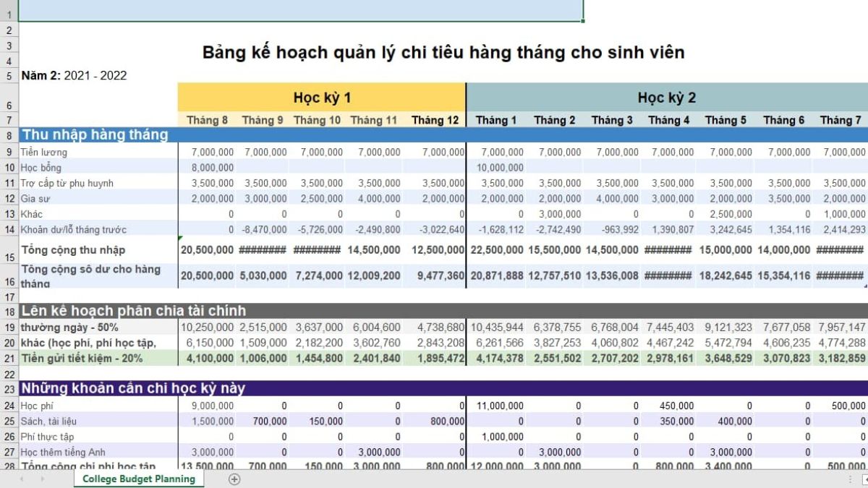Select the 'Thu nhập hàng tháng' section header
Image resolution: width=868 pixels, height=488 pixels.
coord(95,134)
